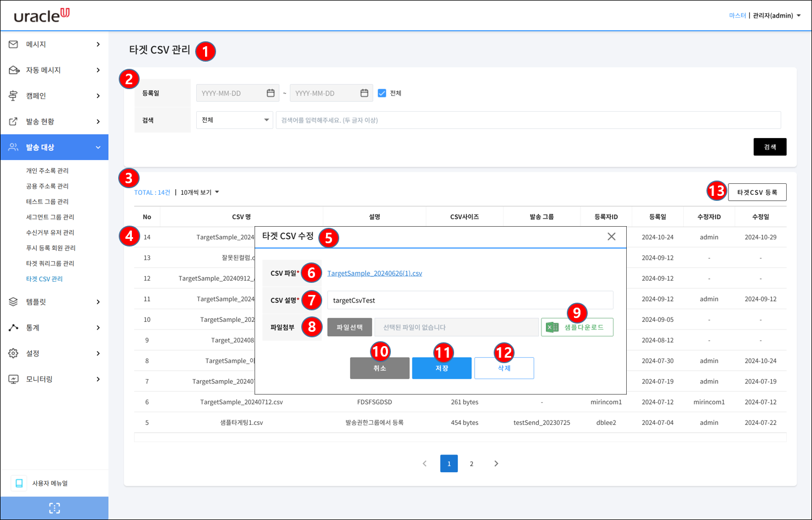Click the 템플릿 layers icon
This screenshot has width=812, height=520.
pyautogui.click(x=13, y=302)
